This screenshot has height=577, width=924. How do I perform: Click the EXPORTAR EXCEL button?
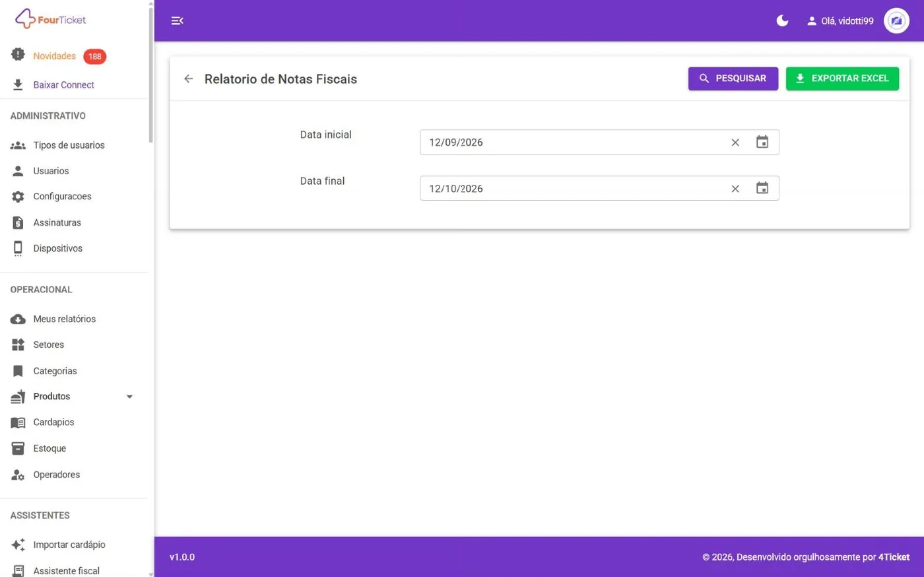point(842,79)
